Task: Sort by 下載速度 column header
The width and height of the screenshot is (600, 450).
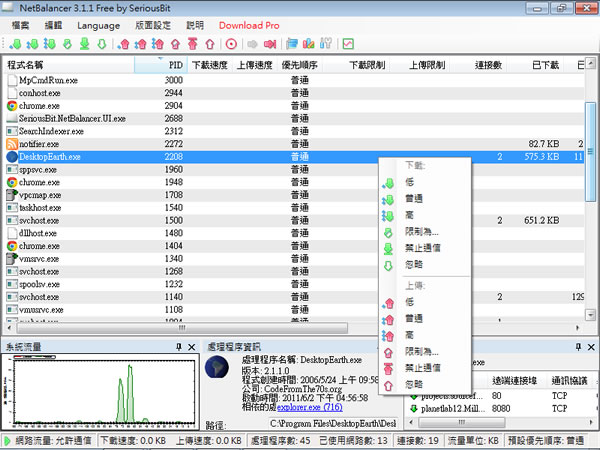Action: [x=210, y=65]
